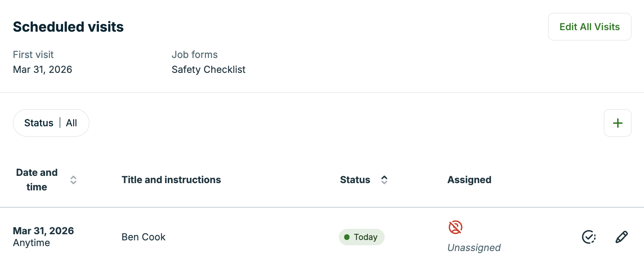Screen dimensions: 644x264
Task: Click the Unassigned label in the visit row
Action: pos(474,248)
